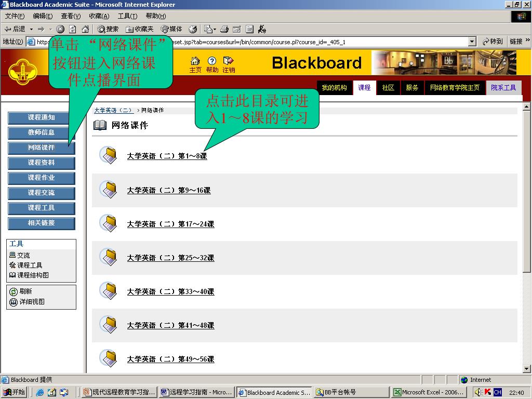Screen dimensions: 532x399
Task: Click the Stop loading icon
Action: click(x=60, y=29)
